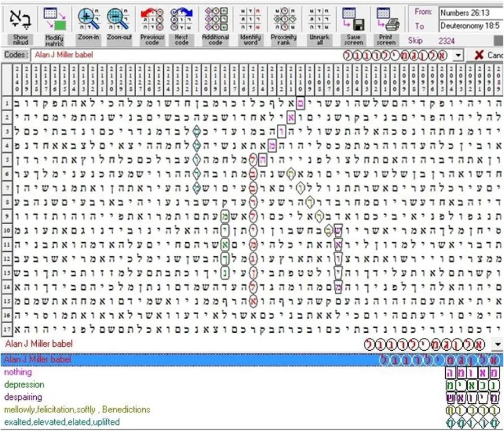Click circled Hebrew term in Codes field
Screen dimensions: 504x431
(x=396, y=55)
